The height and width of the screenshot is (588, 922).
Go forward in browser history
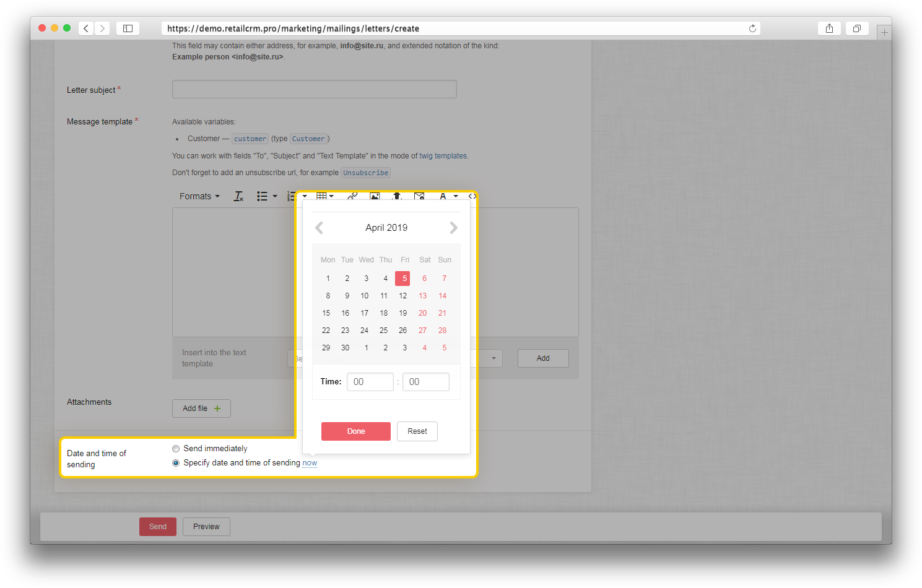pyautogui.click(x=103, y=28)
